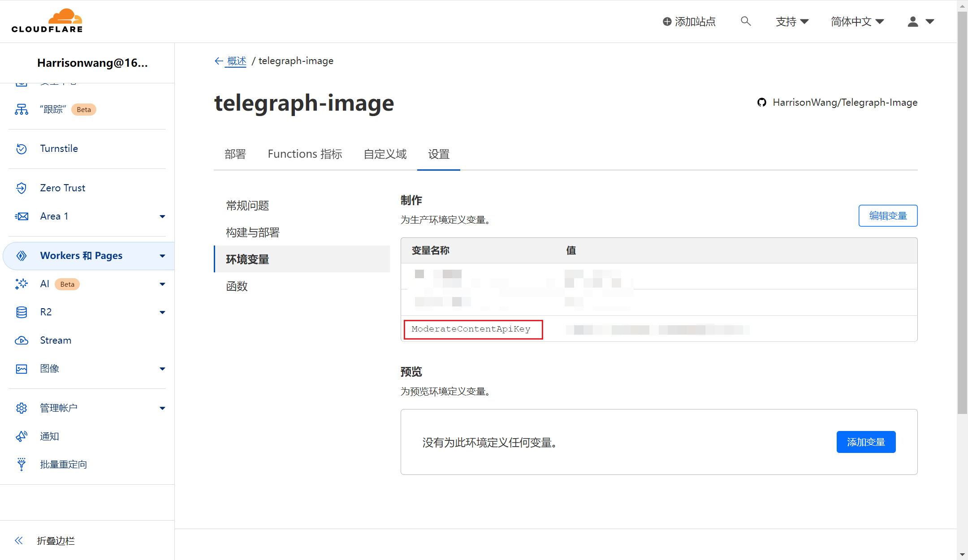This screenshot has width=968, height=560.
Task: Click the R2 database icon
Action: 22,312
